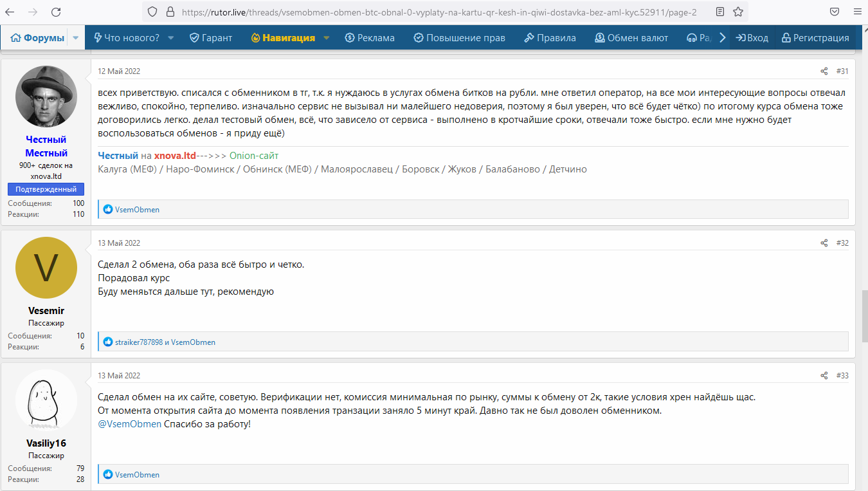Bookmark this page with star icon

pyautogui.click(x=738, y=12)
